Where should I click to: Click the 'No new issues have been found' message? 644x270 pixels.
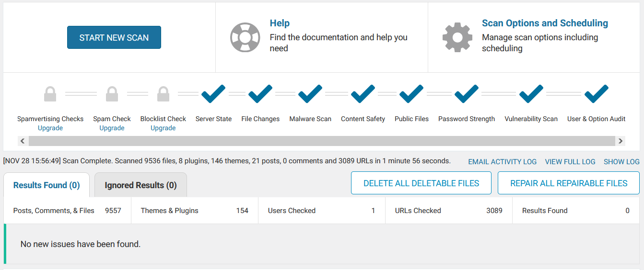point(81,244)
